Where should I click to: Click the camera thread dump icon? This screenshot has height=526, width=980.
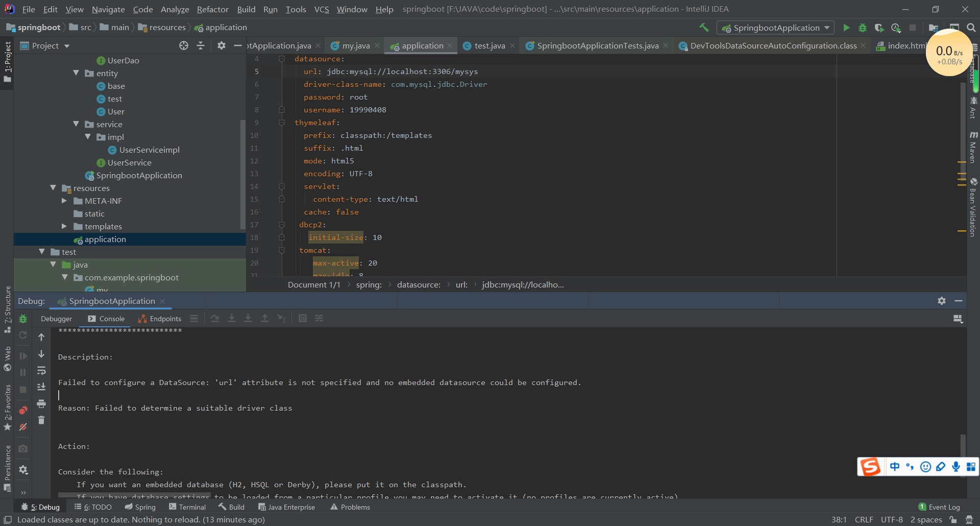[x=23, y=448]
